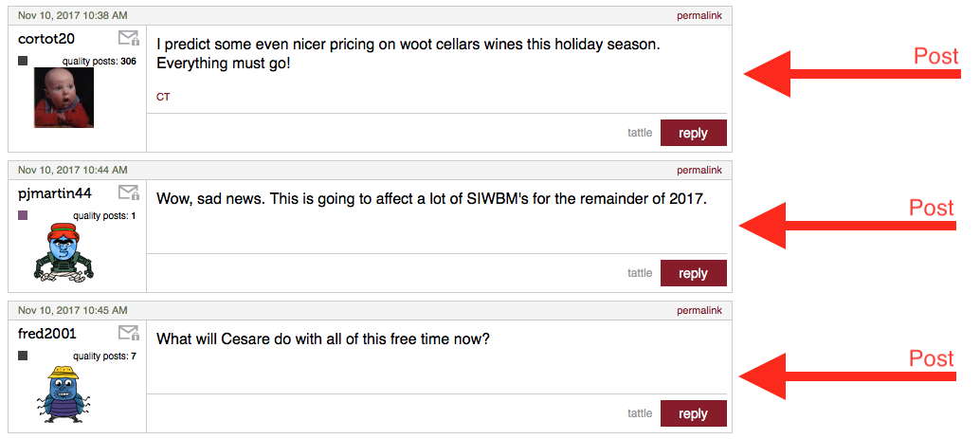Click cortot20's baby photo avatar
980x439 pixels.
click(x=64, y=98)
